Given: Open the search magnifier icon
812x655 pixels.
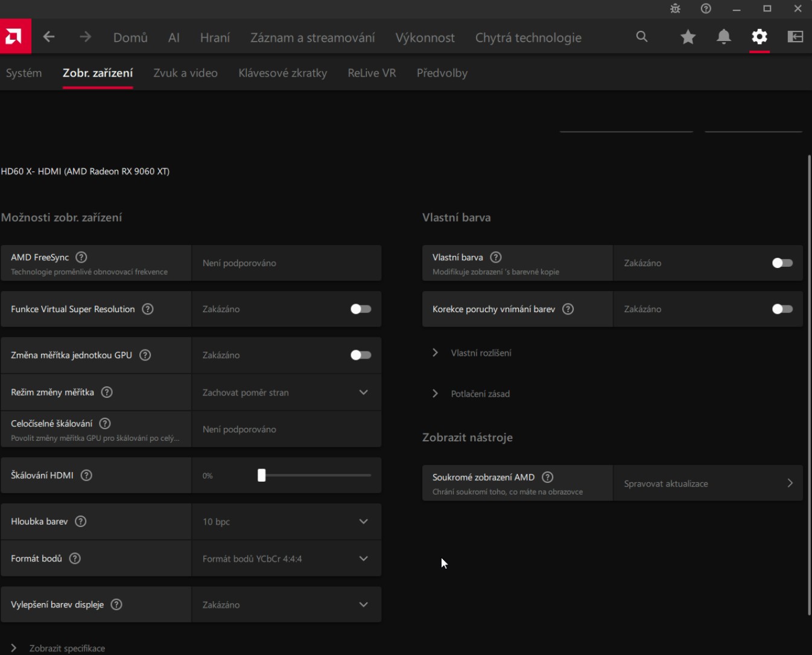Looking at the screenshot, I should point(642,37).
